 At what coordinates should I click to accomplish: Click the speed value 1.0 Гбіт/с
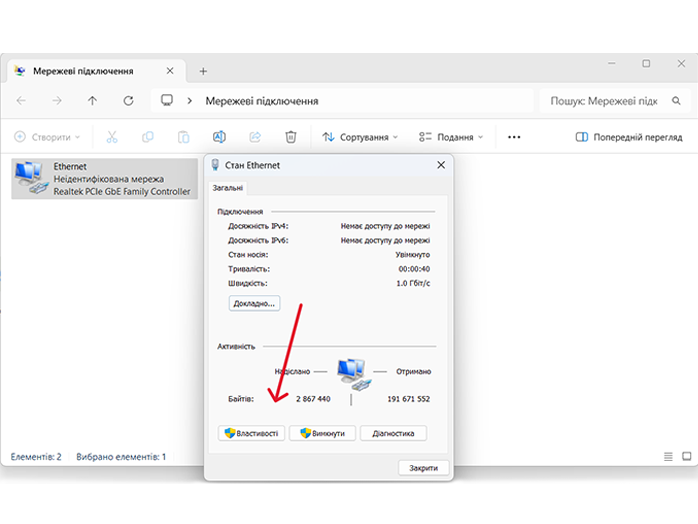tap(413, 283)
